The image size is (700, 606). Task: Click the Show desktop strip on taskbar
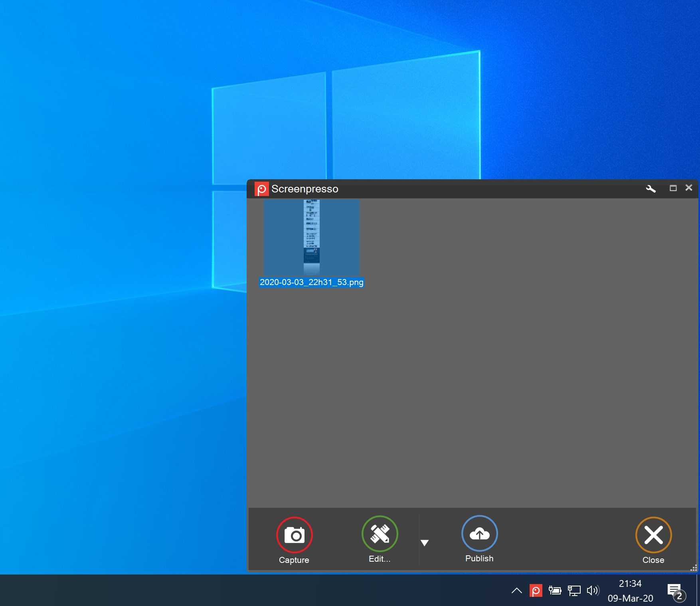(698, 590)
